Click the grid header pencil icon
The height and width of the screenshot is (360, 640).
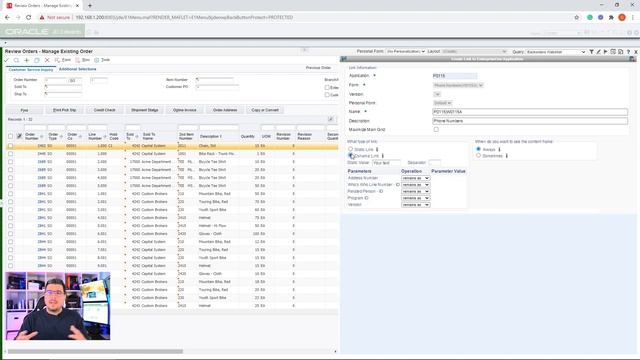(19, 136)
